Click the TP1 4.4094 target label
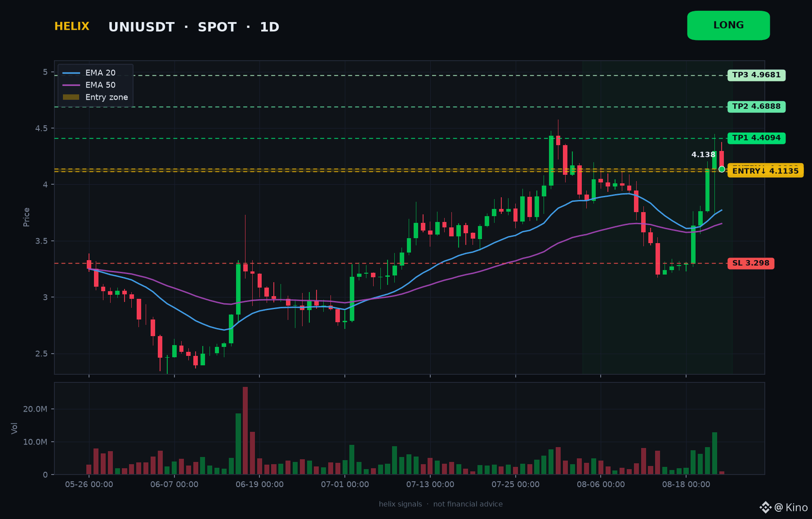812x519 pixels. pos(756,138)
